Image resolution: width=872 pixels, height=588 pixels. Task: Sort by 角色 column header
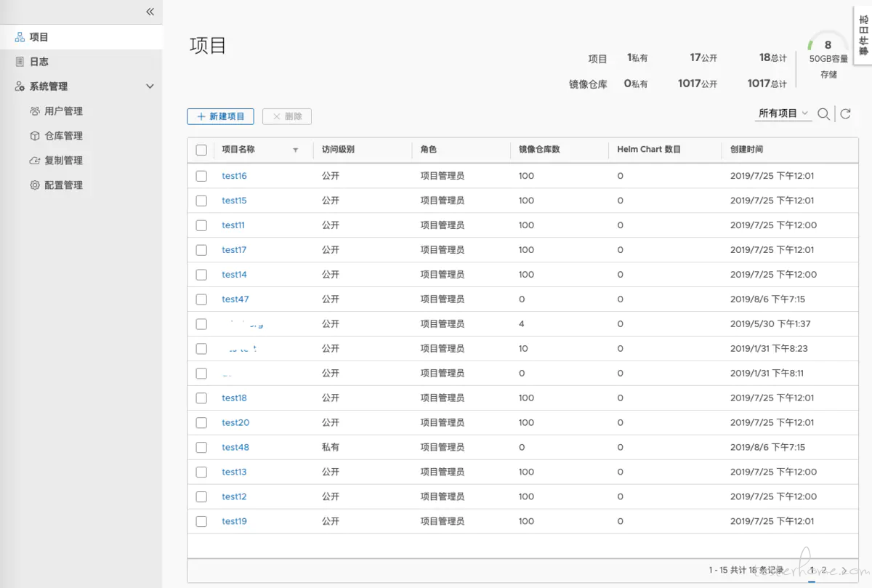click(429, 150)
